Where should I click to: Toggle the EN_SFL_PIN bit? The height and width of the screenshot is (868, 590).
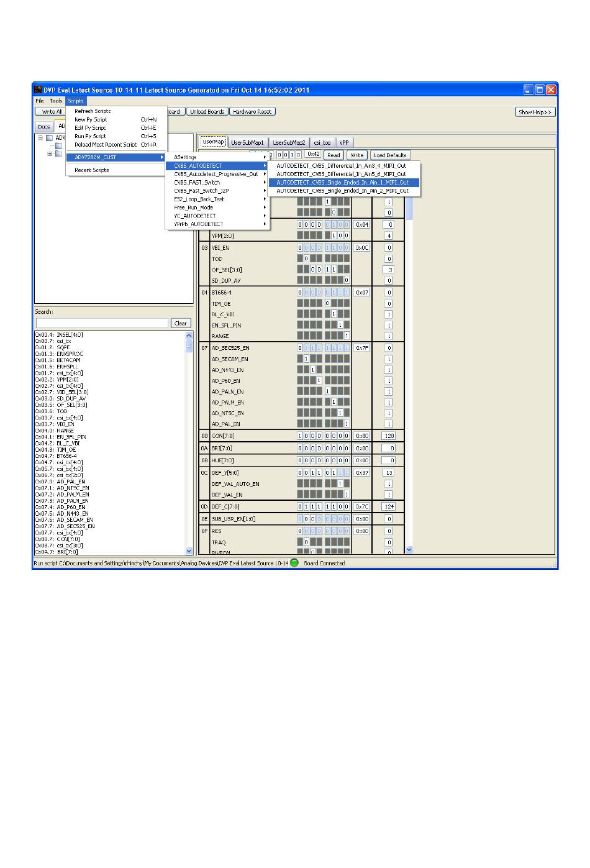pos(340,325)
